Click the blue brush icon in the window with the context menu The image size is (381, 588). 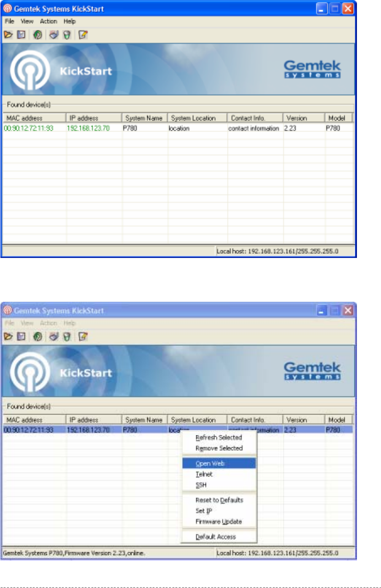(54, 337)
